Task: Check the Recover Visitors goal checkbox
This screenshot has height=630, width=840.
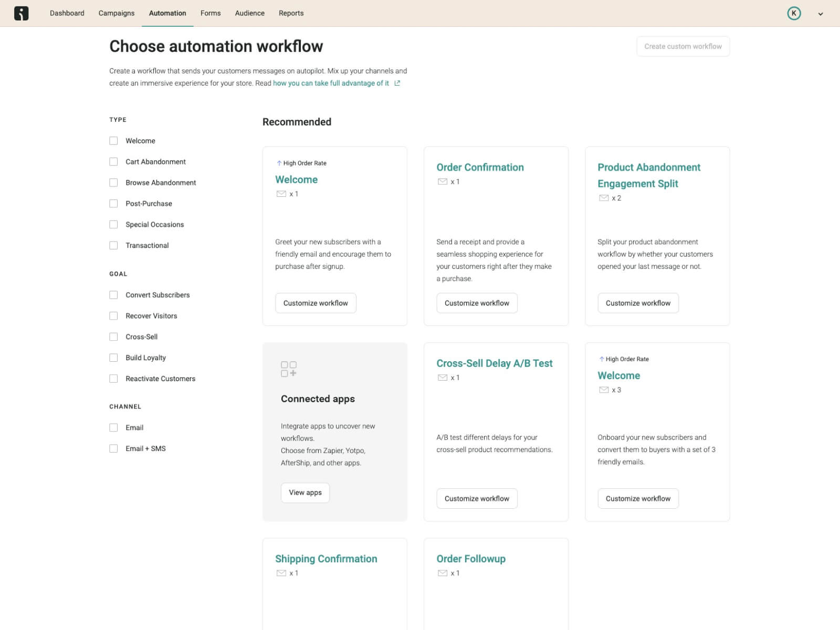Action: (113, 316)
